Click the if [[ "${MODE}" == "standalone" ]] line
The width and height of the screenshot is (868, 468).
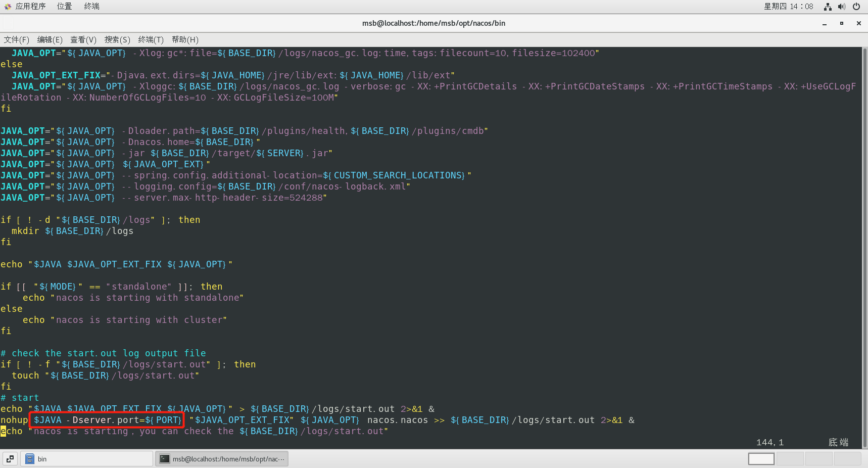click(111, 287)
